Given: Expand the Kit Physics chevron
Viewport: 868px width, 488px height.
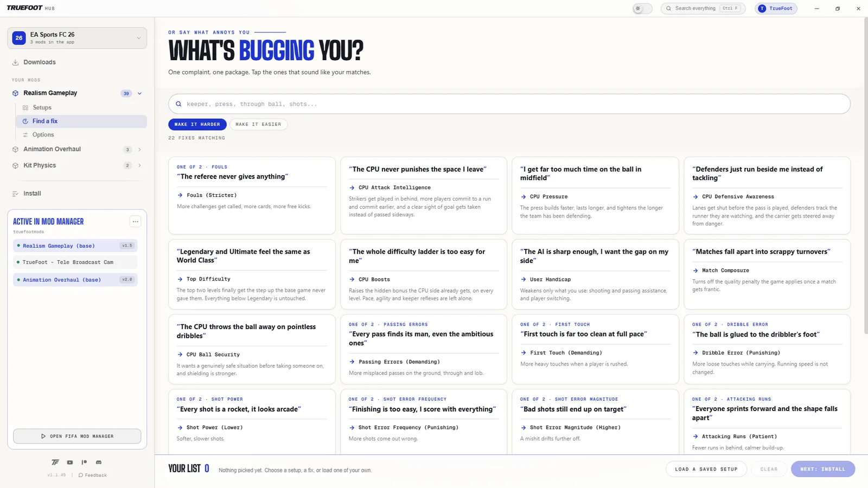Looking at the screenshot, I should (139, 166).
